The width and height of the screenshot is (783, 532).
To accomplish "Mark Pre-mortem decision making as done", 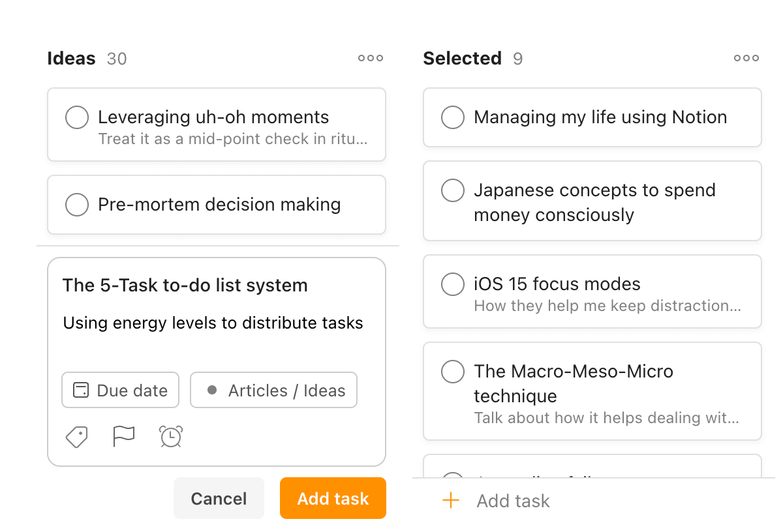I will click(77, 205).
